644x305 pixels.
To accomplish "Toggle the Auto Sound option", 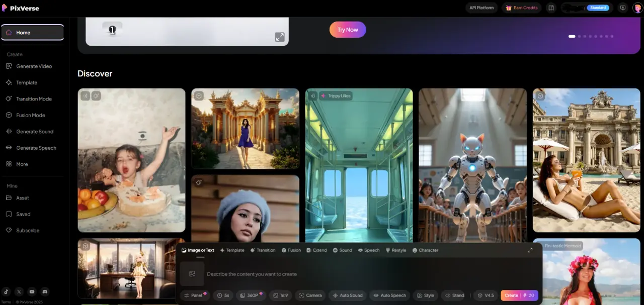I will pyautogui.click(x=347, y=295).
